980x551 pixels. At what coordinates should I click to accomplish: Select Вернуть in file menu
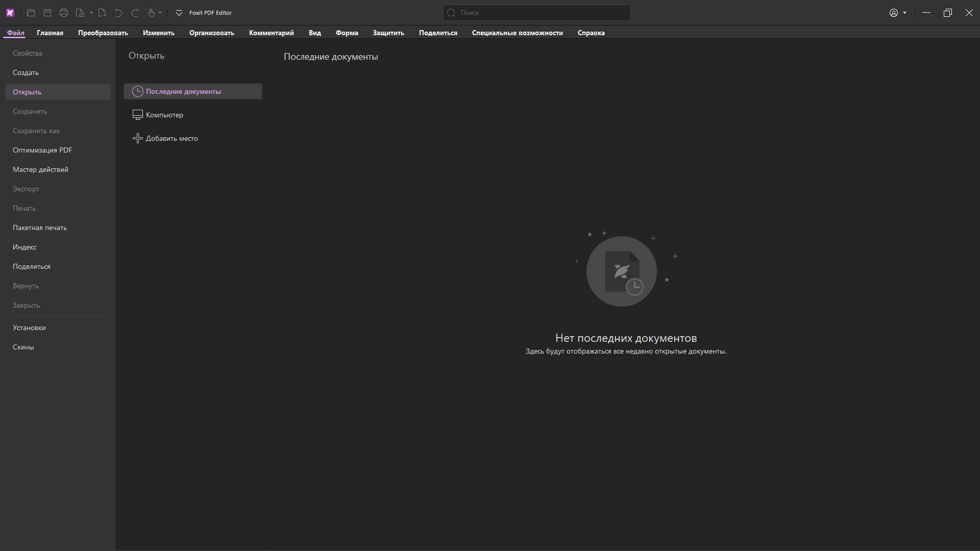point(58,286)
